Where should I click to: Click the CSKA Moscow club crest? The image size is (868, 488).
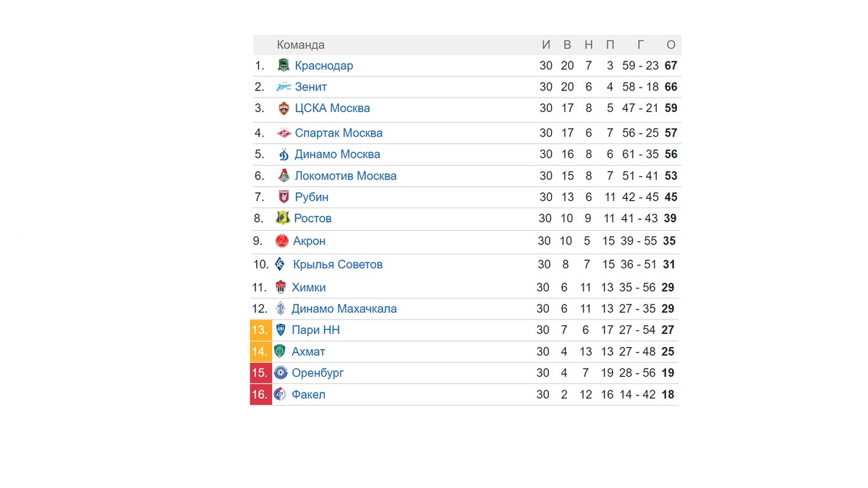[x=284, y=108]
